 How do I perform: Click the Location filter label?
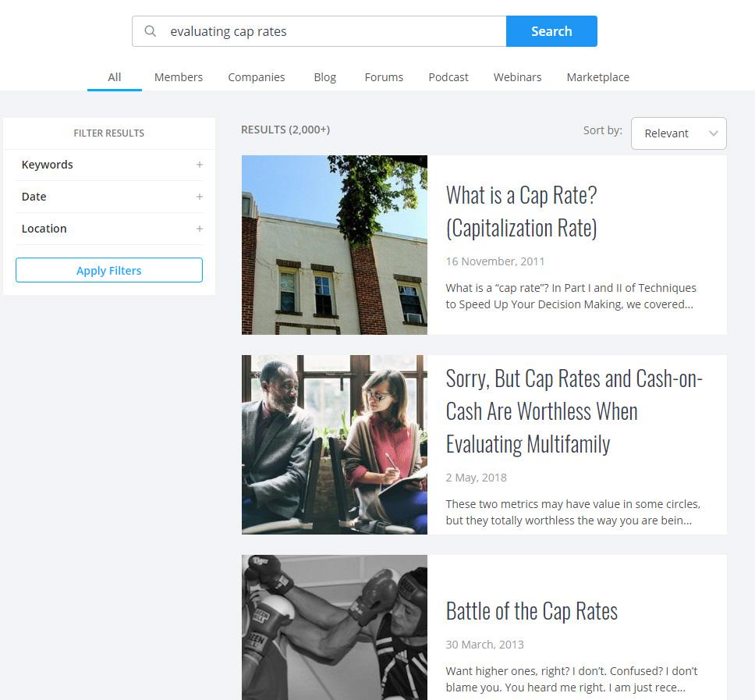[x=44, y=229]
